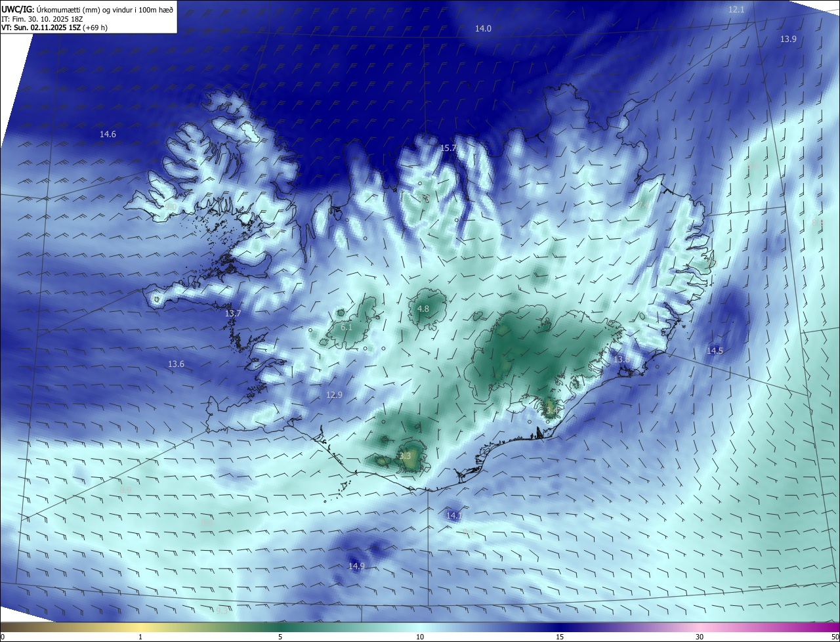Select the 14.0 value on the map

pos(483,29)
